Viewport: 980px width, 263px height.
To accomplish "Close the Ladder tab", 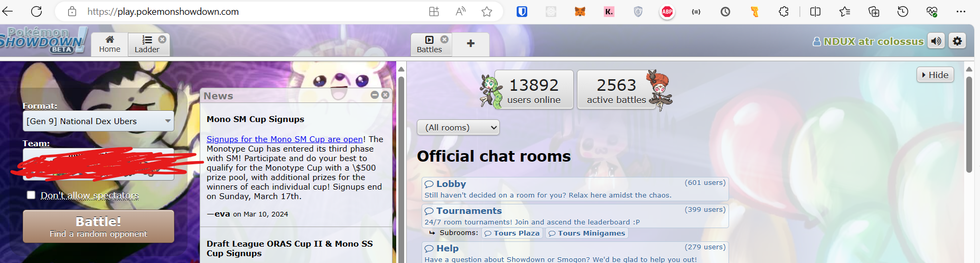I will point(162,39).
